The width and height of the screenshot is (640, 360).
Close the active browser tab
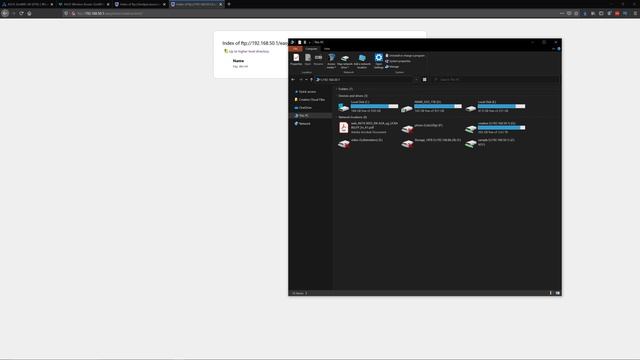click(x=220, y=4)
